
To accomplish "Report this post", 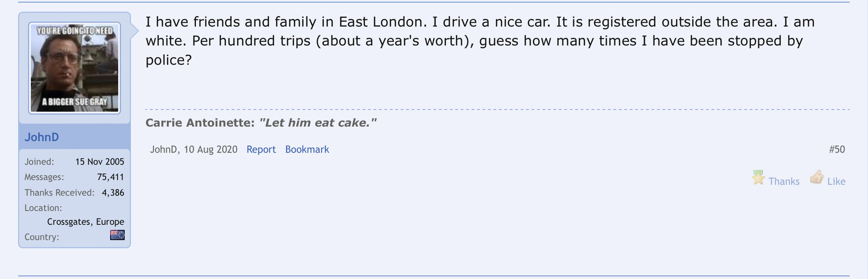I will pyautogui.click(x=261, y=149).
